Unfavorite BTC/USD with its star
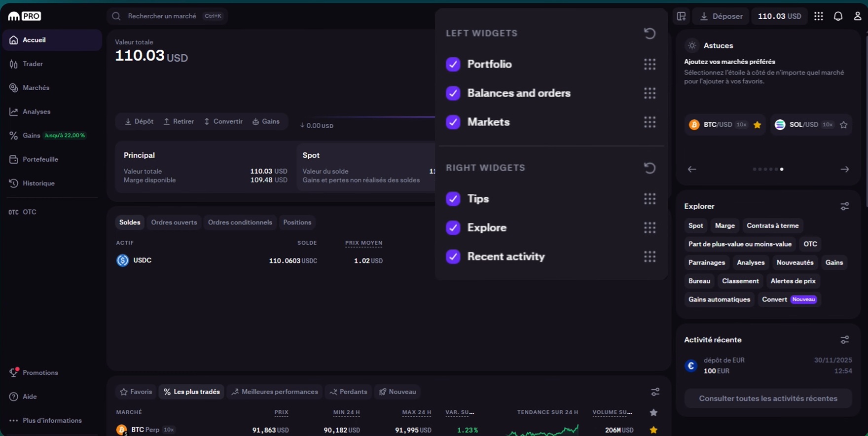 pos(757,125)
